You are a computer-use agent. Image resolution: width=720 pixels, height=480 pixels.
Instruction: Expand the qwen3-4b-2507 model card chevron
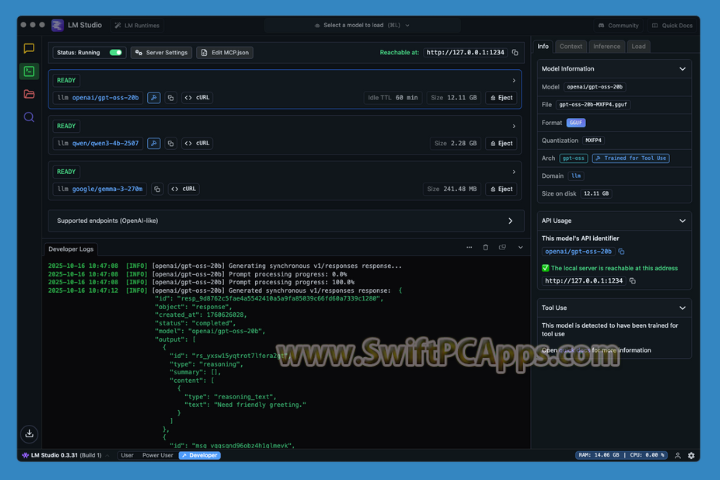(x=514, y=126)
